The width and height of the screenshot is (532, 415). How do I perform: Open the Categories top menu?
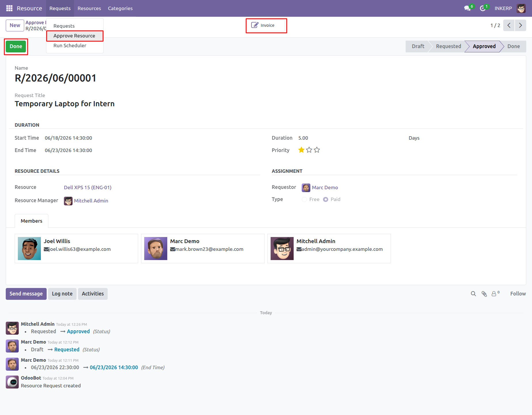pyautogui.click(x=120, y=8)
